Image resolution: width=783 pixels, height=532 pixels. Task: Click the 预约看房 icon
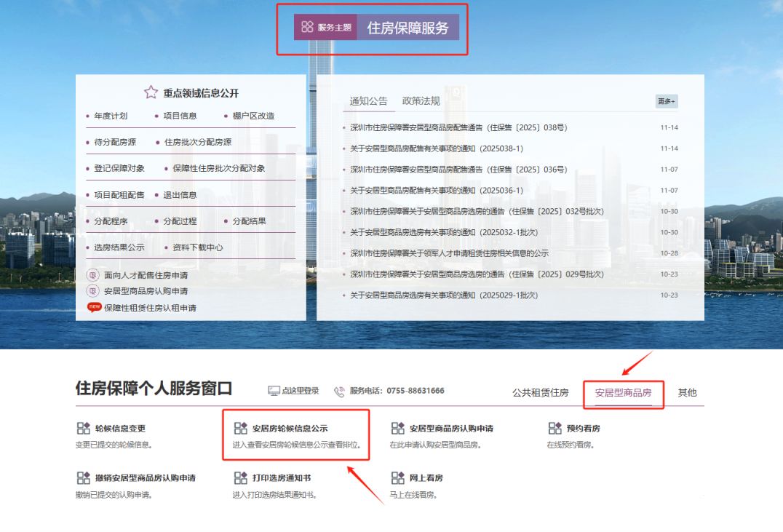click(x=554, y=428)
